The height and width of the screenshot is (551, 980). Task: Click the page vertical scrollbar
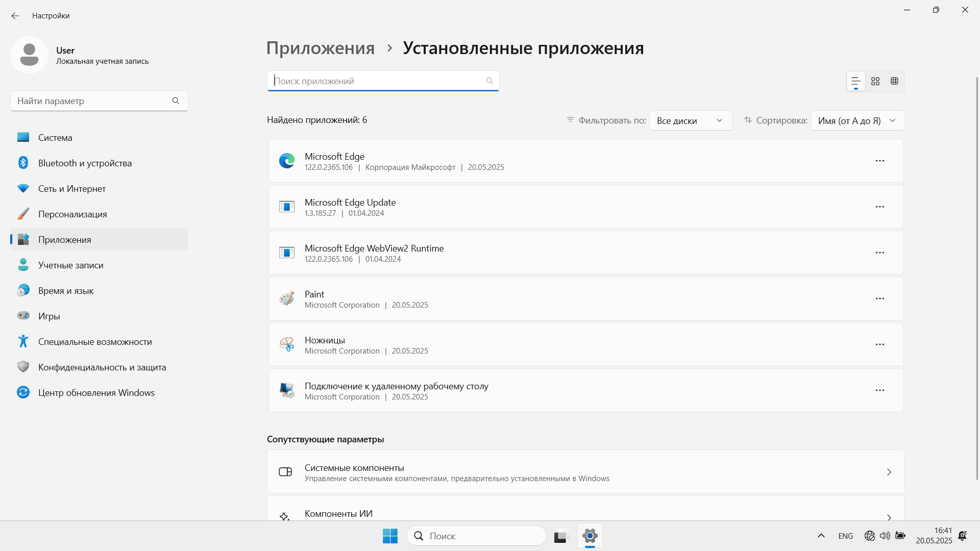(977, 278)
